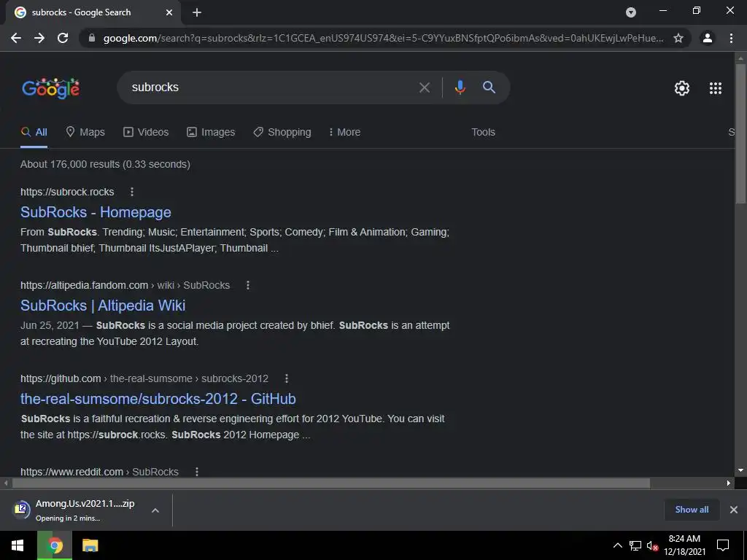Screen dimensions: 747x560
Task: Click the altipedia.fandom.com breadcrumb URL
Action: click(x=125, y=285)
